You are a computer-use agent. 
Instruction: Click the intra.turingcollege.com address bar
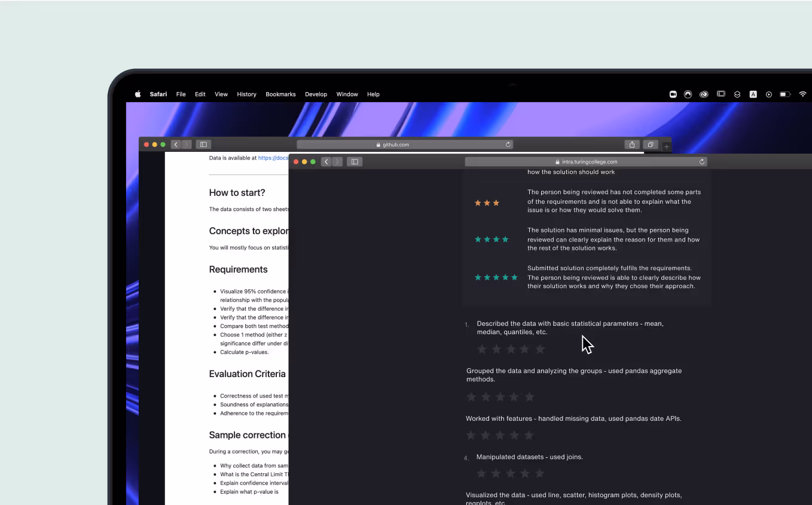[x=586, y=161]
